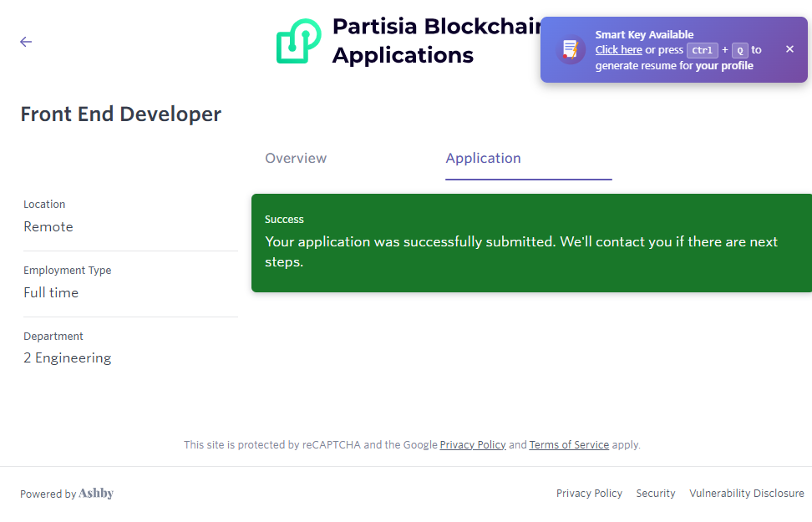
Task: Follow the "Click here" resume link
Action: (618, 50)
